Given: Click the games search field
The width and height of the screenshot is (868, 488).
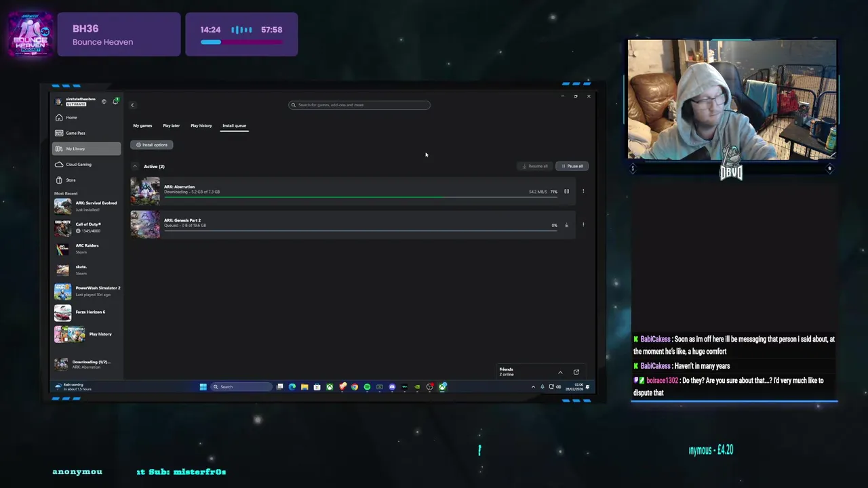Looking at the screenshot, I should pos(359,105).
